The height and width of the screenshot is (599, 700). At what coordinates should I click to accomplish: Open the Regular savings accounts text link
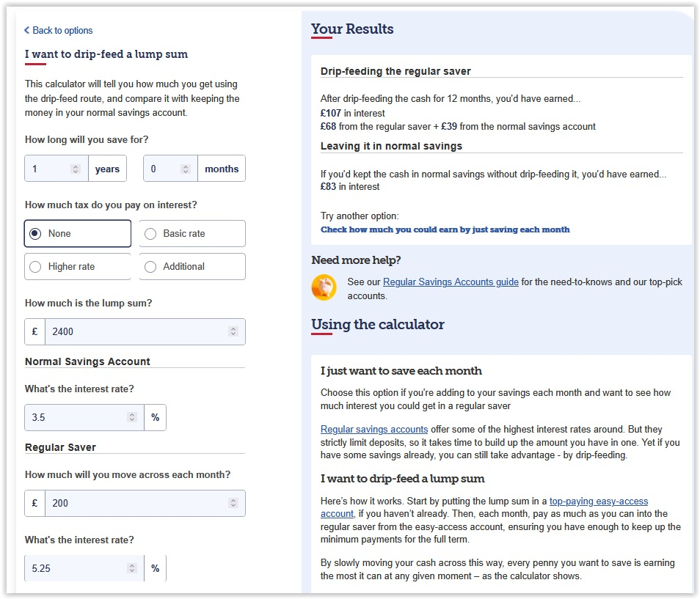[x=374, y=429]
